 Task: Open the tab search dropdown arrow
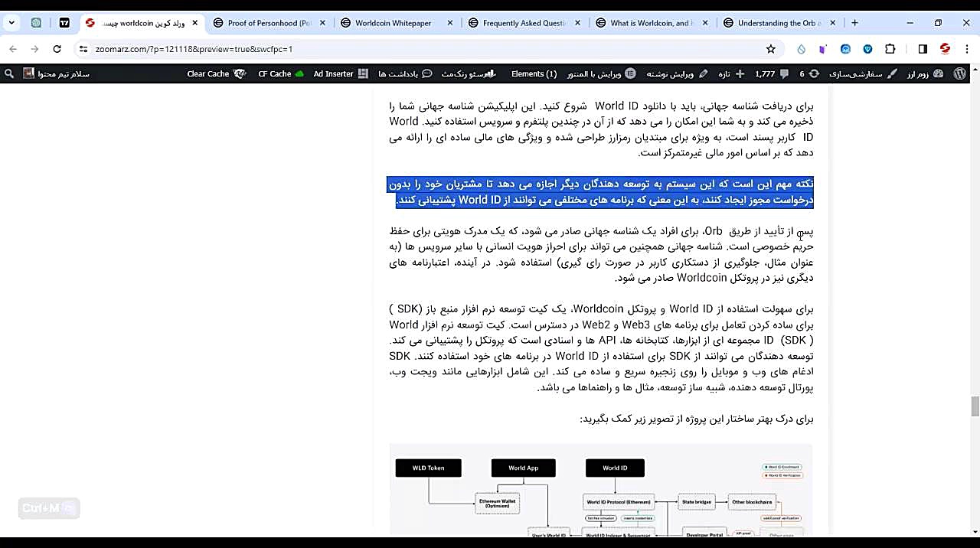pos(11,23)
